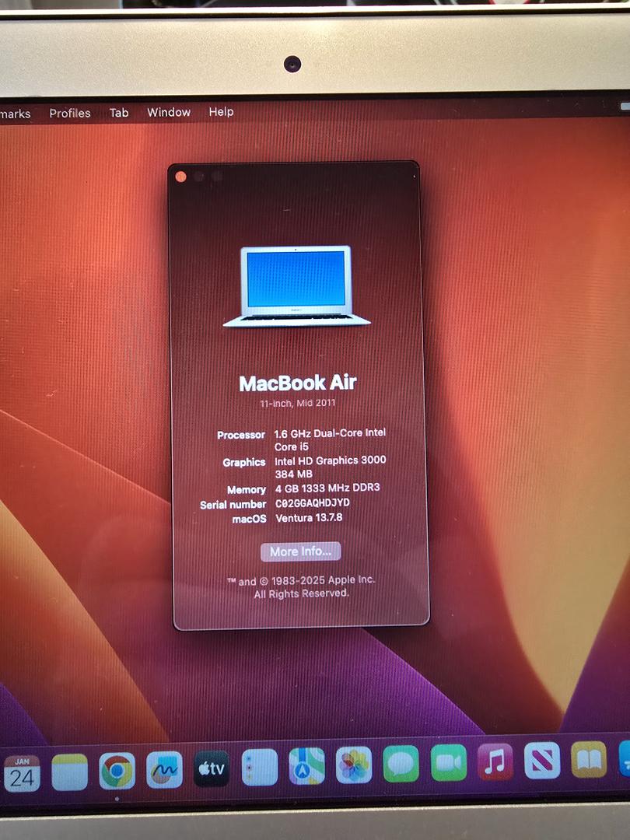Click the MacBook Air laptop image
The height and width of the screenshot is (840, 630).
click(296, 285)
